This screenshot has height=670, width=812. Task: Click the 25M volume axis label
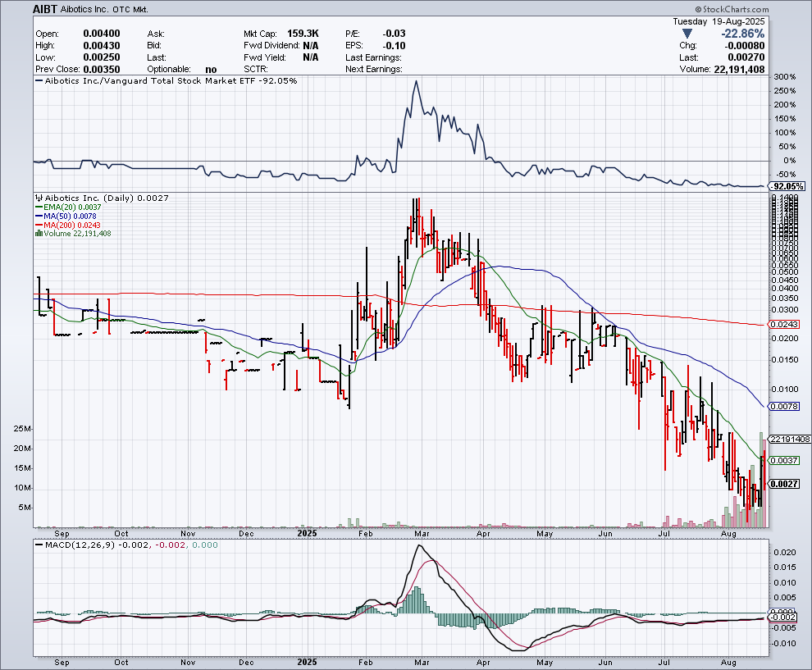click(23, 429)
